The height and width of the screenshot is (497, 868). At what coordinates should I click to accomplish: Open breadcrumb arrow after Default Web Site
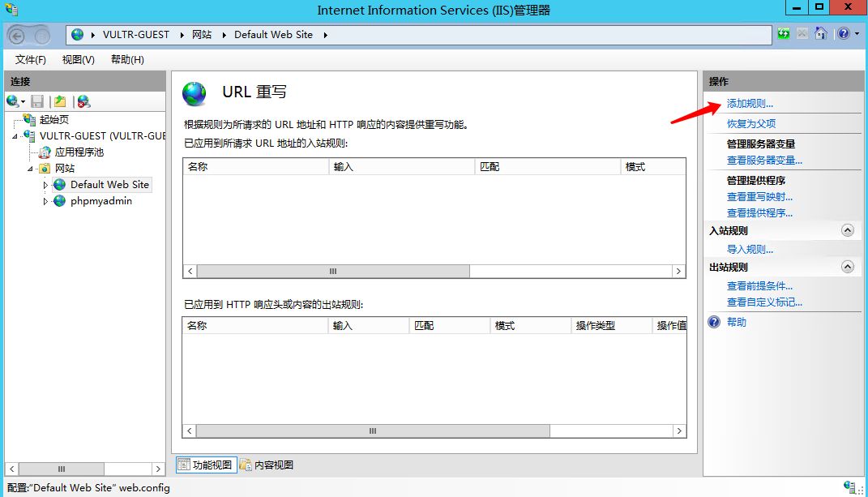pyautogui.click(x=326, y=35)
